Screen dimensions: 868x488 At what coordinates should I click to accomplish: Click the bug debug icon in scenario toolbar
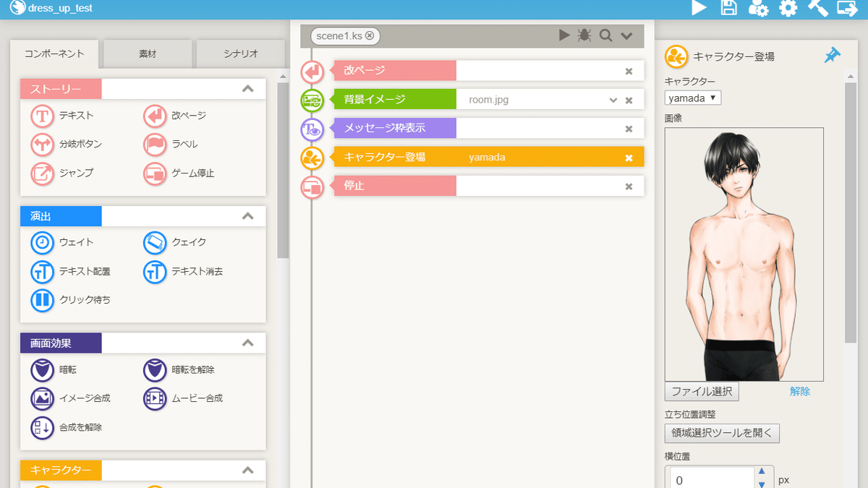pos(584,35)
